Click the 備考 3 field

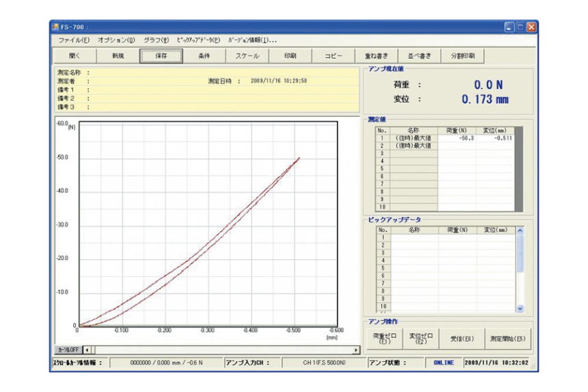tap(207, 107)
